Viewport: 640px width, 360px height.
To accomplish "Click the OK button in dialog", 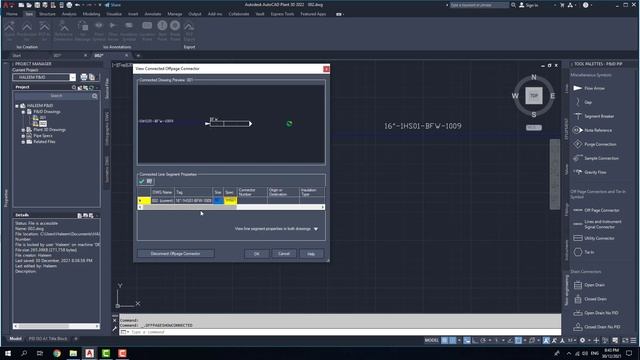I will pyautogui.click(x=256, y=254).
